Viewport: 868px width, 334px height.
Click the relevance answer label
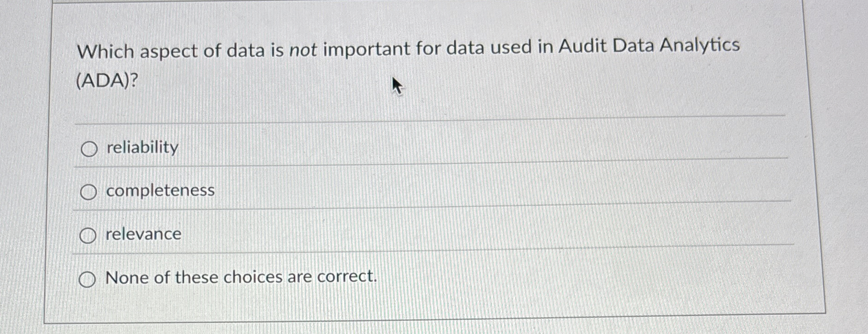point(142,234)
